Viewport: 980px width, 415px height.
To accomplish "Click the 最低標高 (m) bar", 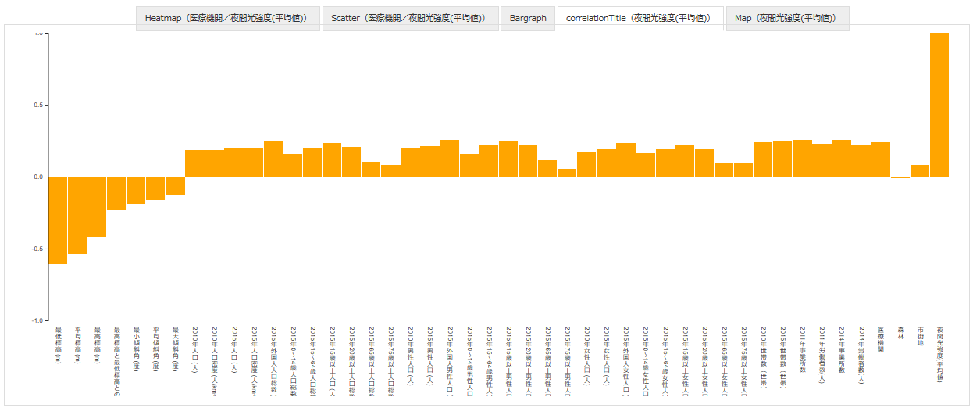I will coord(58,220).
